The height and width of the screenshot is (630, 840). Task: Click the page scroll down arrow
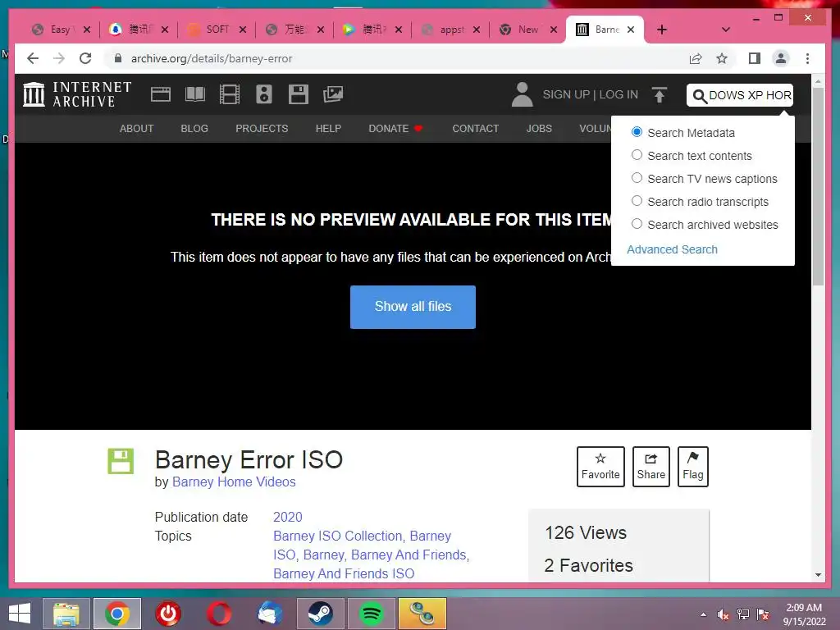[x=818, y=575]
